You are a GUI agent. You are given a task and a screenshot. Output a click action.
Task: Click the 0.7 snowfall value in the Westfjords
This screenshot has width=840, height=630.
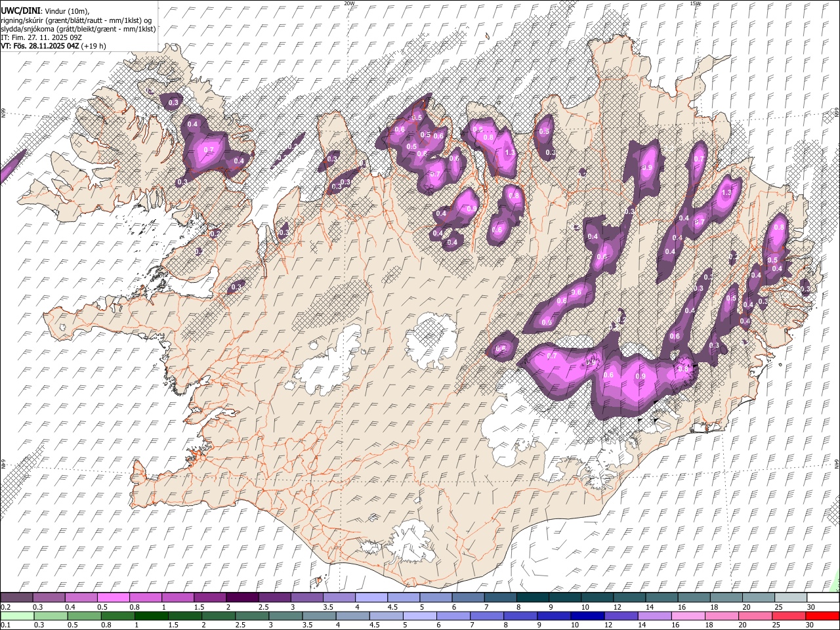(209, 150)
